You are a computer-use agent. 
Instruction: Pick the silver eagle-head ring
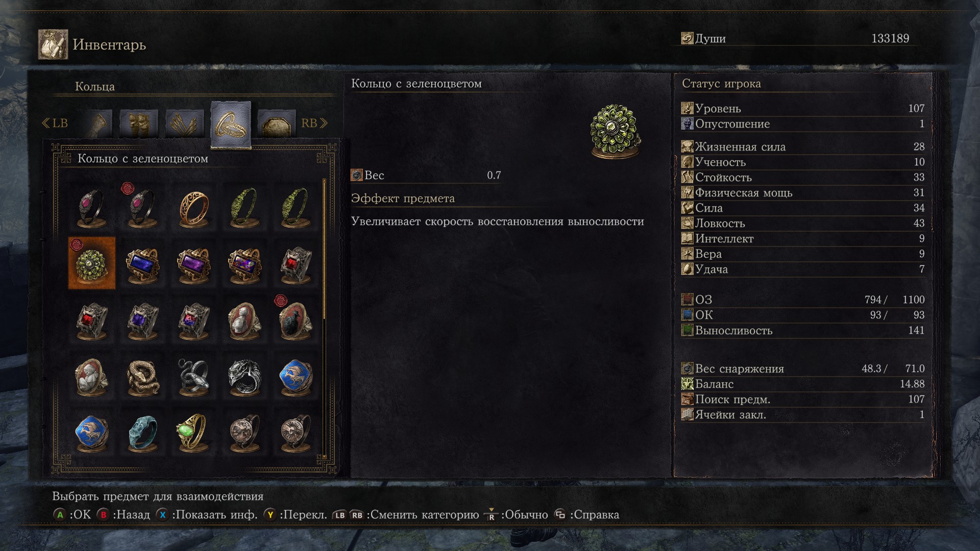point(245,377)
